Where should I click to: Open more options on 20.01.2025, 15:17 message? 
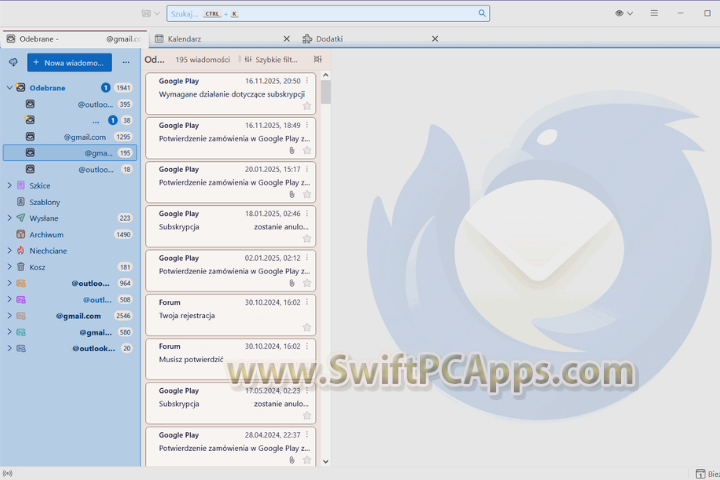(x=307, y=169)
